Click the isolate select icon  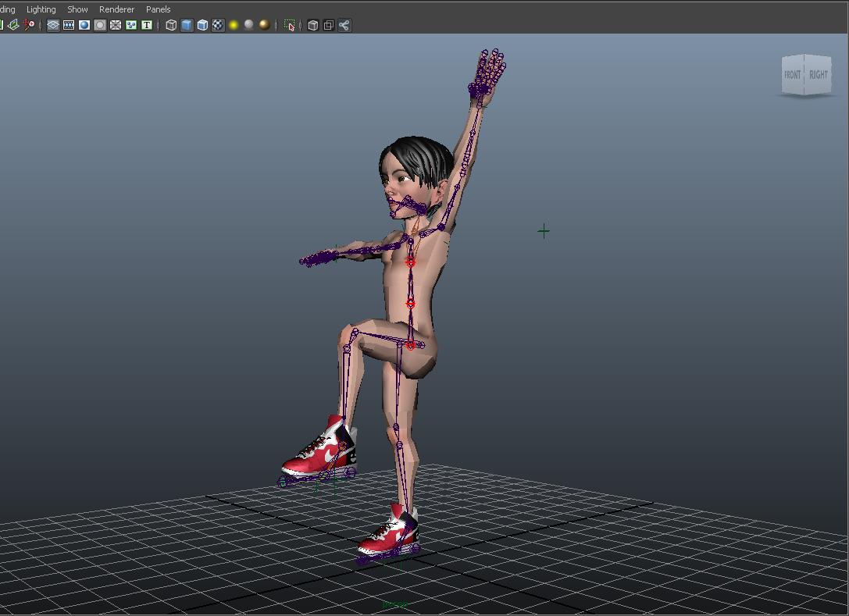pyautogui.click(x=290, y=25)
